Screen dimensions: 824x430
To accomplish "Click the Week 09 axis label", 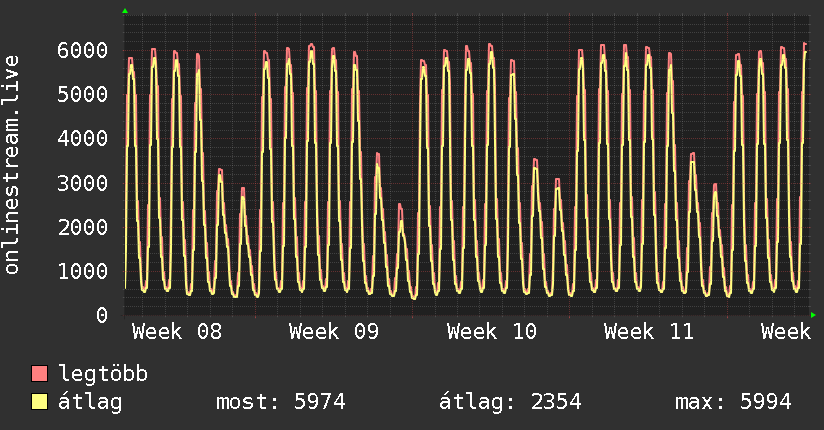I will click(x=334, y=332).
